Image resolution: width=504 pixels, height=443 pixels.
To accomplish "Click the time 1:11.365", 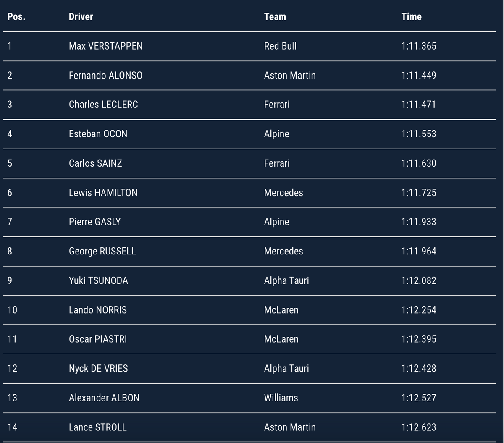I will 419,46.
